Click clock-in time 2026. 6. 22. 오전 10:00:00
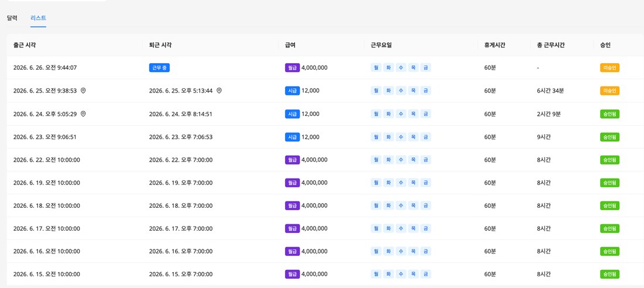 coord(47,159)
